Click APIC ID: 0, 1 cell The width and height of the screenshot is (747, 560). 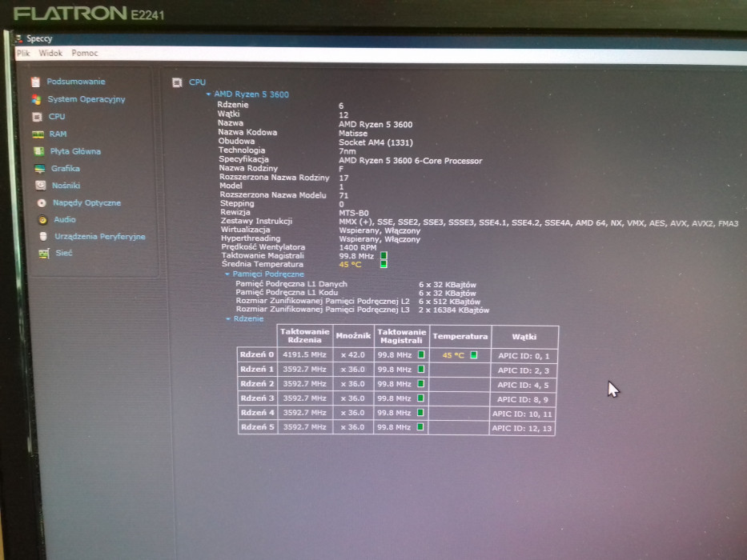pos(524,356)
